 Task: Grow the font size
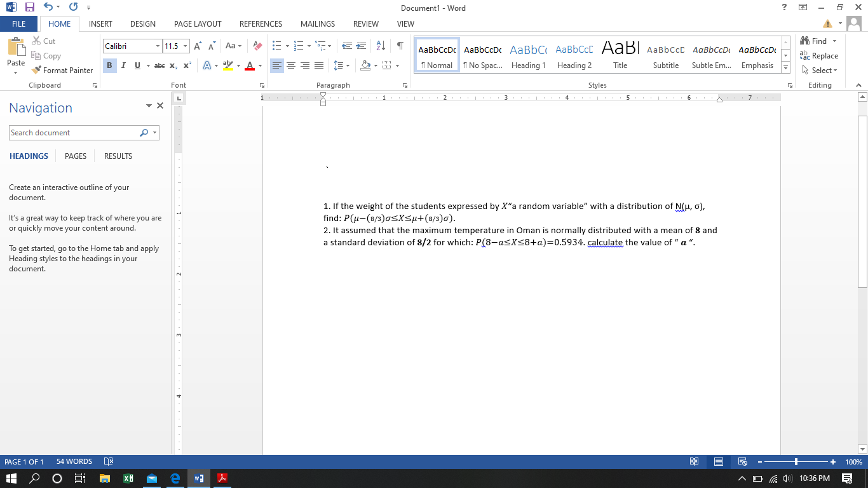(198, 46)
